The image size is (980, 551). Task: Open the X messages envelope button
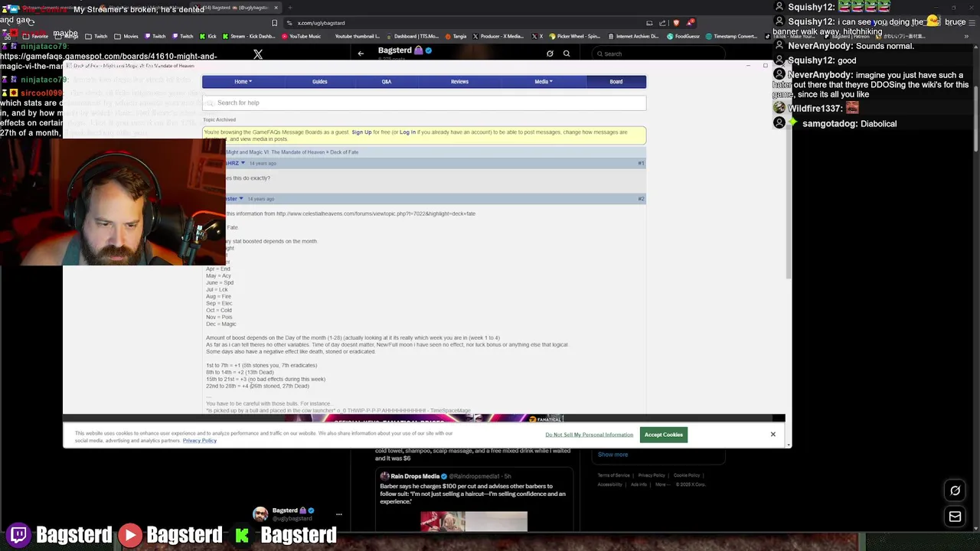click(x=955, y=517)
